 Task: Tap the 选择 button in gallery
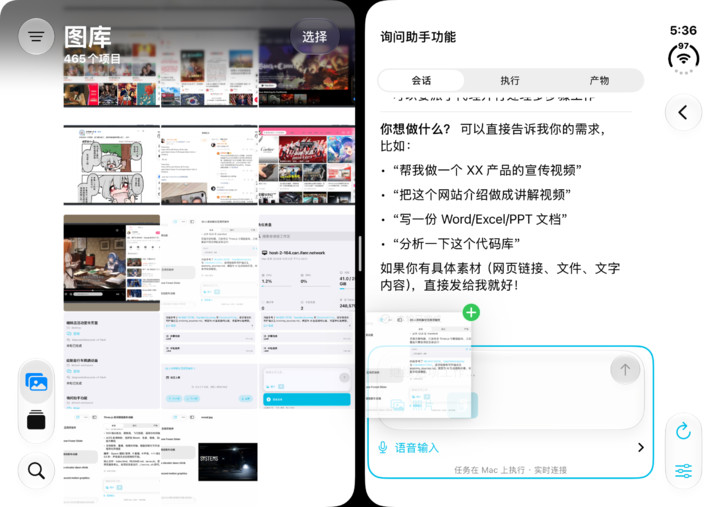[315, 37]
